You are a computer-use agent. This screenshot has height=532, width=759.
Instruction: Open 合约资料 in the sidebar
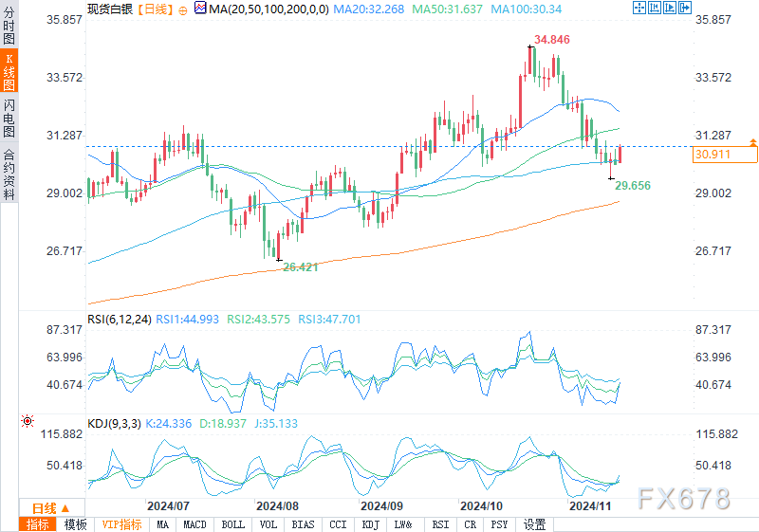9,174
